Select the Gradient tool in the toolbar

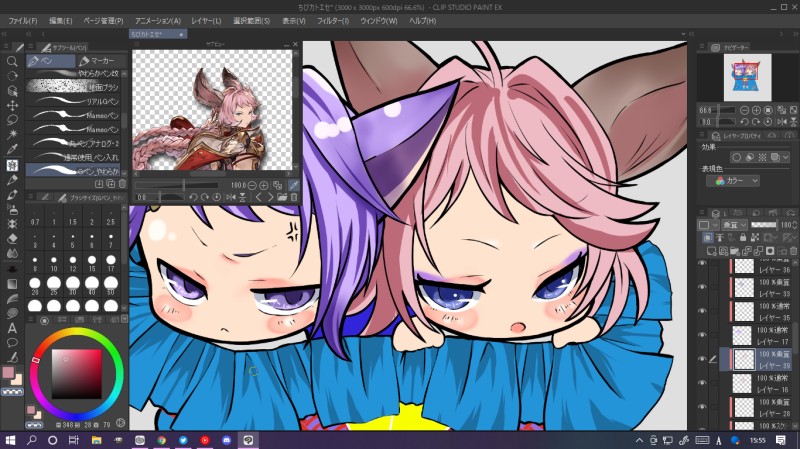click(x=12, y=284)
